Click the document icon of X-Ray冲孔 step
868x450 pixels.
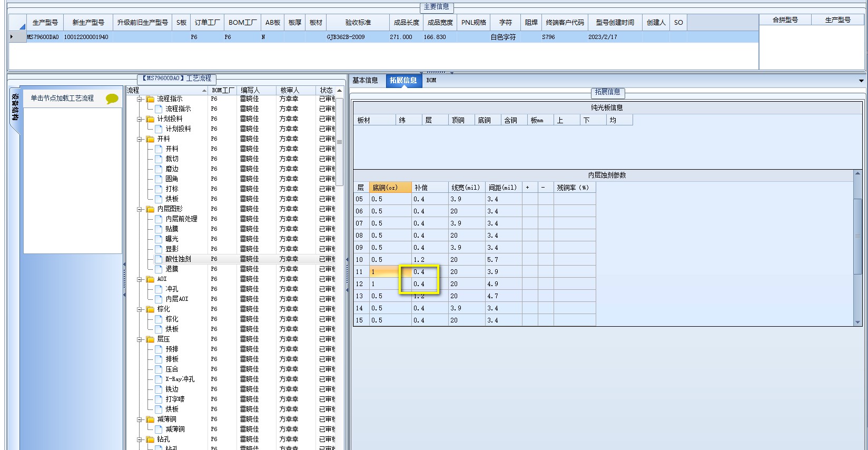pyautogui.click(x=159, y=379)
